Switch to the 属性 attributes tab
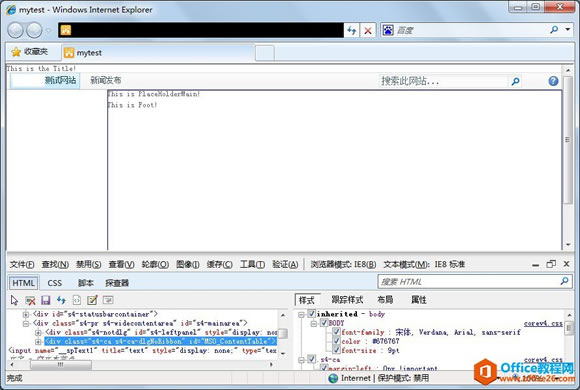 [x=419, y=300]
